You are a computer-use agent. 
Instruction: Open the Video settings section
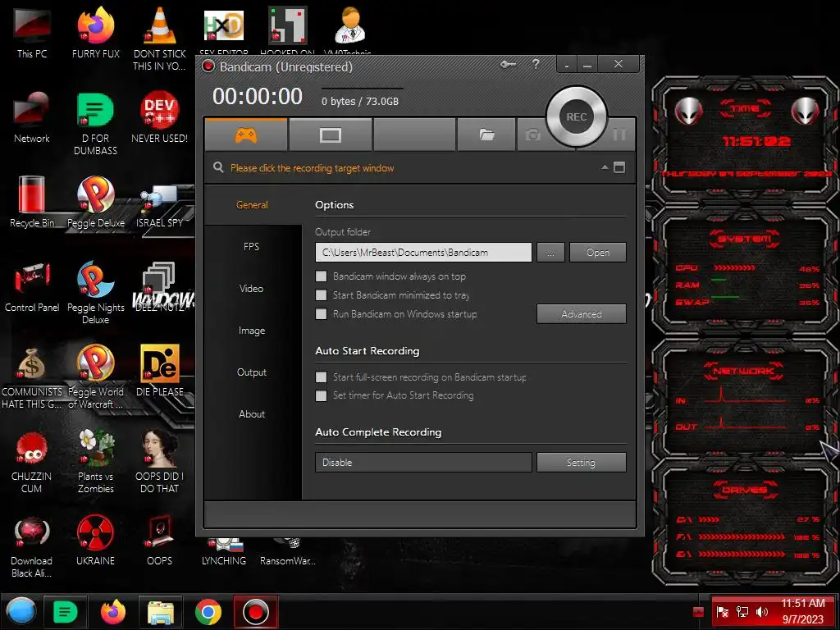click(x=251, y=288)
